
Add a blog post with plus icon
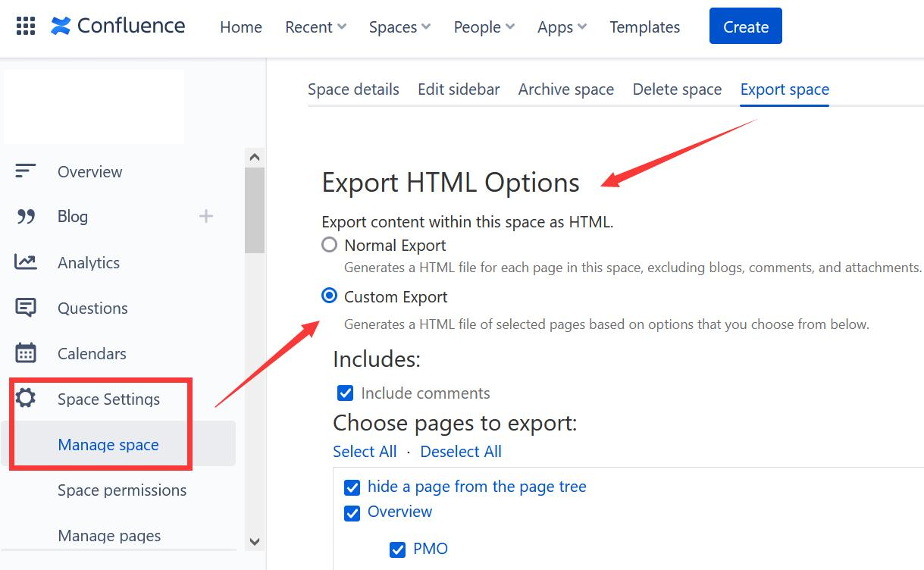tap(205, 217)
